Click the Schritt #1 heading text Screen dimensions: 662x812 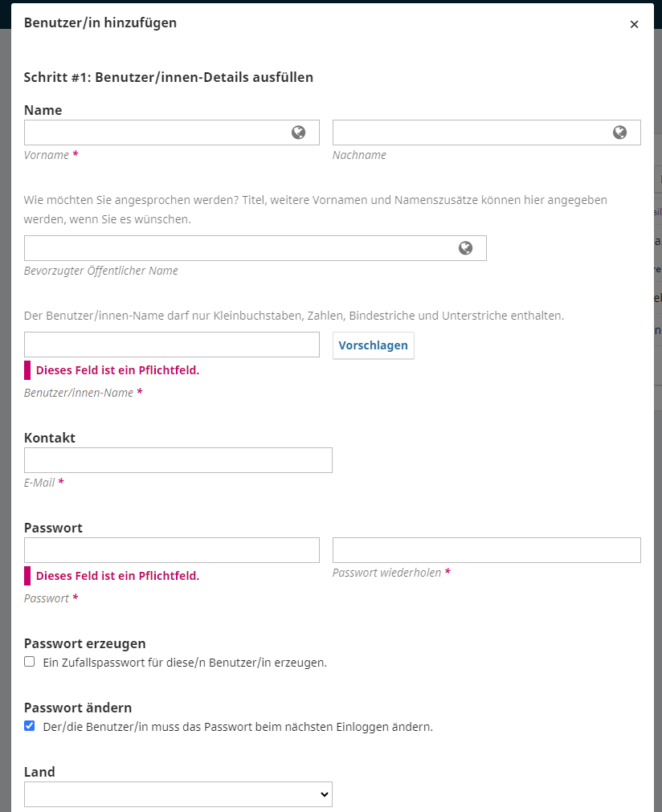(169, 78)
